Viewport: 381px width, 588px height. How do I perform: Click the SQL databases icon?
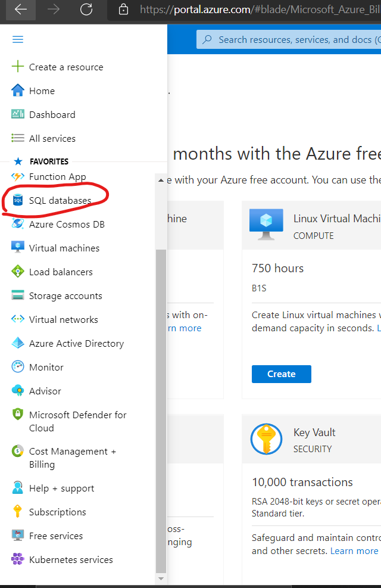click(18, 200)
